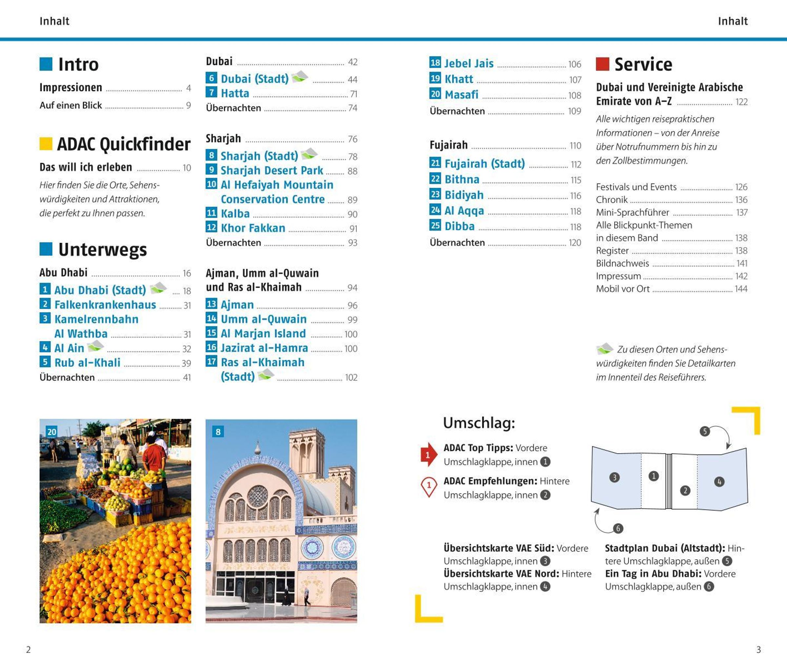
Task: Click the yellow square beside ADAC Quickfinder
Action: coord(46,144)
